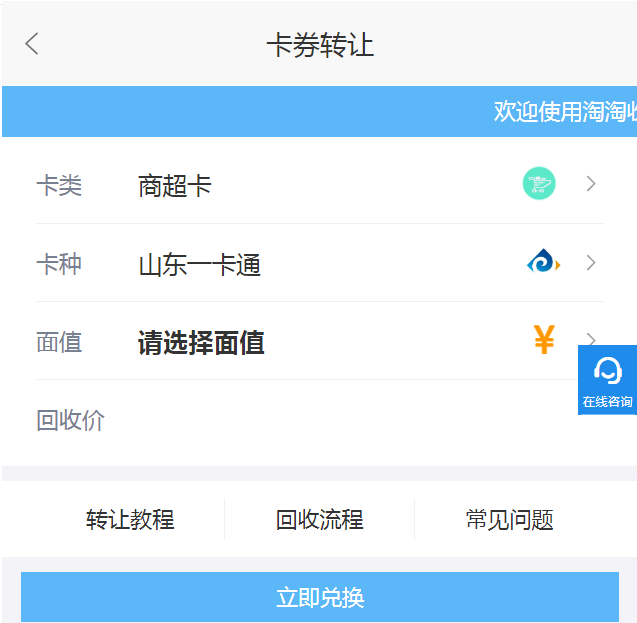Image resolution: width=637 pixels, height=623 pixels.
Task: Click the 欢迎使用 scrolling banner text
Action: (x=564, y=112)
